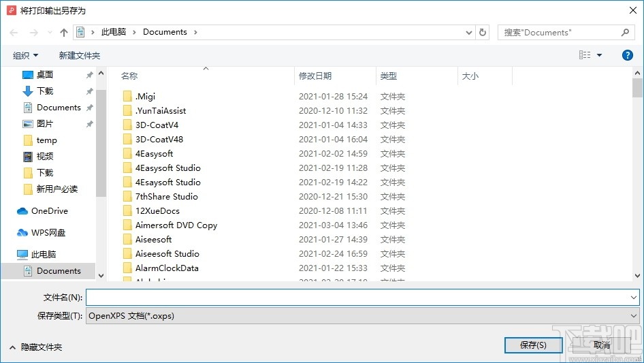The image size is (644, 363).
Task: Open 新用户必读 folder in sidebar
Action: coord(57,189)
